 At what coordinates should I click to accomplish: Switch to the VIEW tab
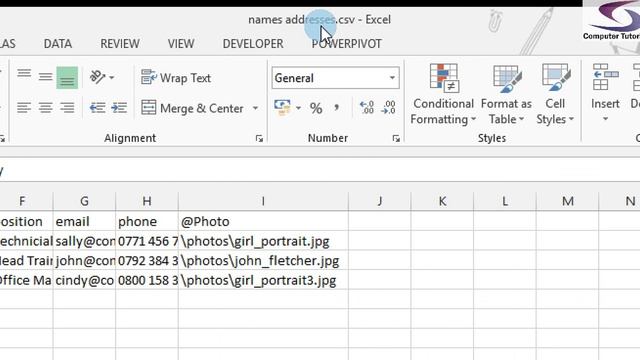pyautogui.click(x=181, y=44)
